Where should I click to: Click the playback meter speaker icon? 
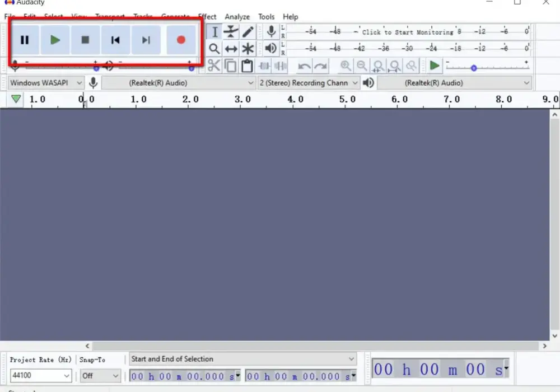tap(270, 48)
